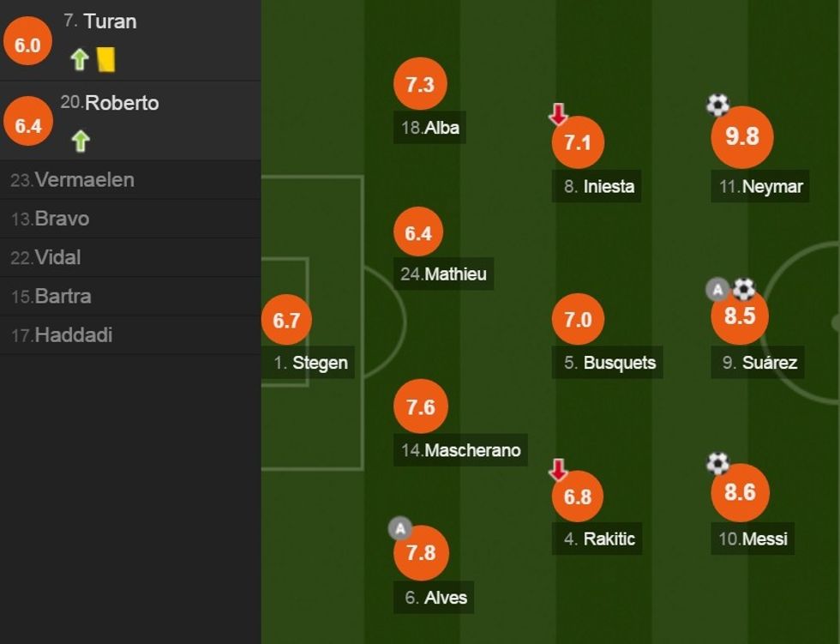Click Rakitic's red substituted-off arrow
Screen dimensions: 840x644
(x=558, y=469)
